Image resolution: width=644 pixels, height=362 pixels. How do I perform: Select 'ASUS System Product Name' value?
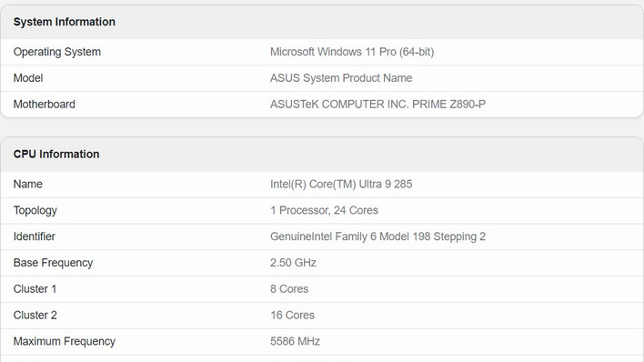341,78
